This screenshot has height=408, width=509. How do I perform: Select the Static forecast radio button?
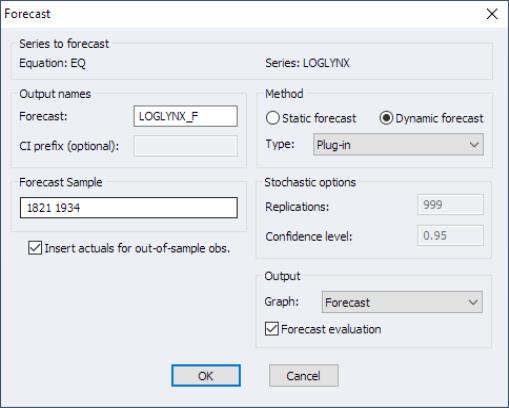click(x=272, y=118)
